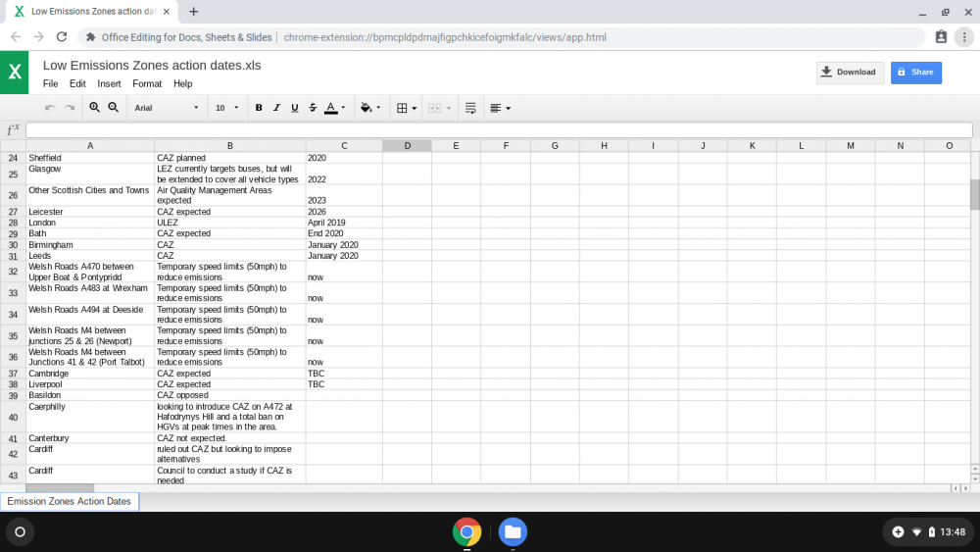Select the Emission Zones Action Dates sheet tab

pyautogui.click(x=70, y=501)
